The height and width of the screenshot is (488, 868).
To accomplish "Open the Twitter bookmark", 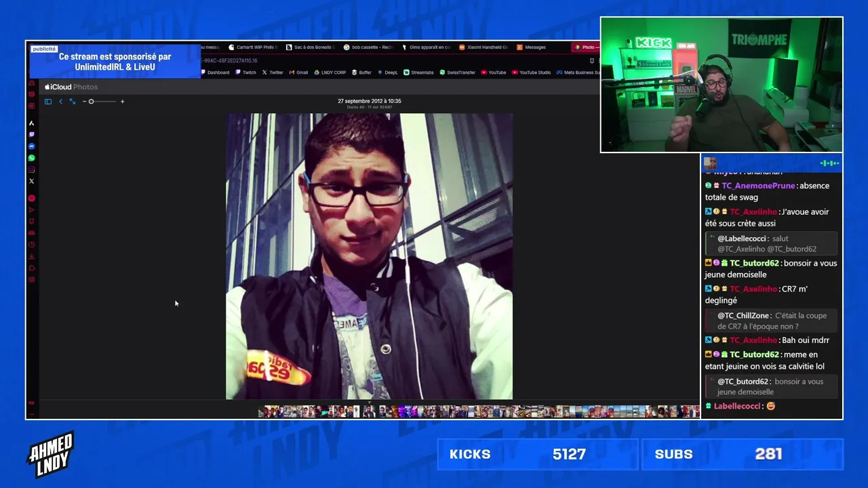I will (x=273, y=73).
